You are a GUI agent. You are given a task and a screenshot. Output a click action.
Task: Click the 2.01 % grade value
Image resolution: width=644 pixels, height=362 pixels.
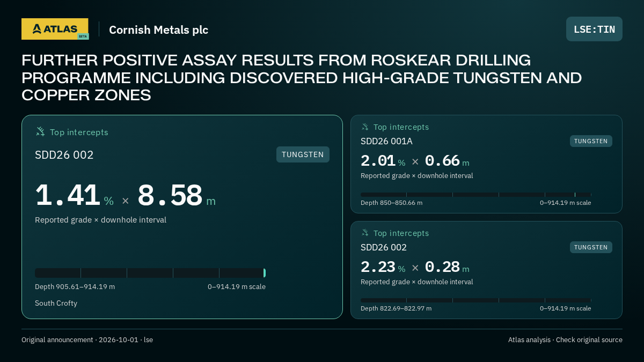pos(383,161)
